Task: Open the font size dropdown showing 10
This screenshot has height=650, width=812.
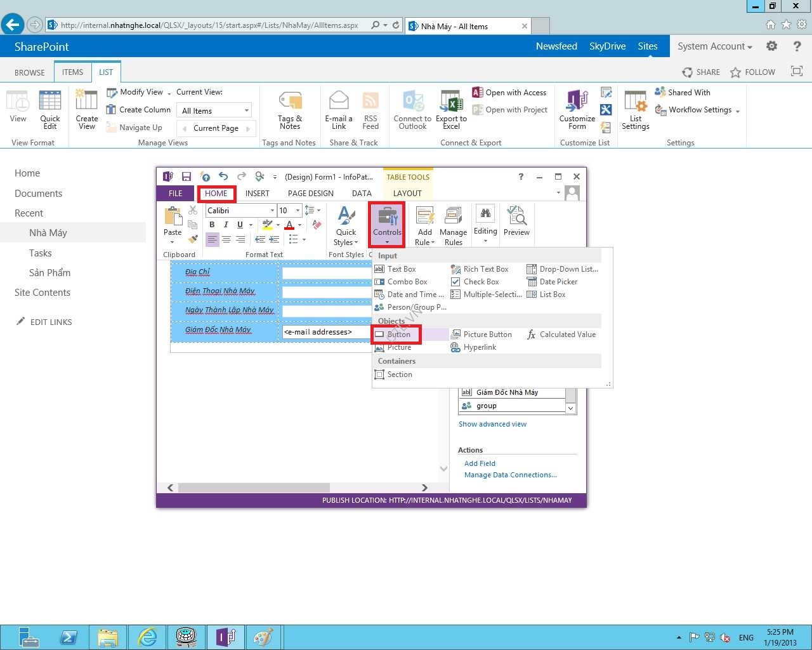Action: click(x=298, y=211)
